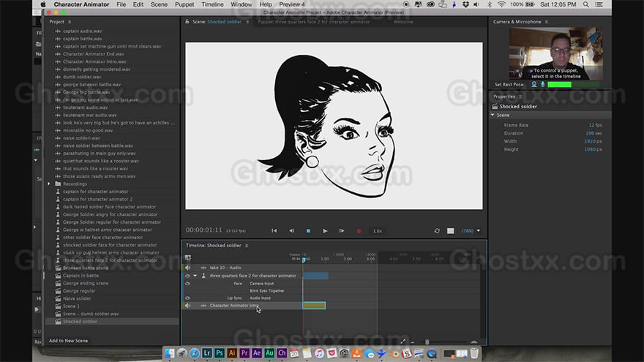644x362 pixels.
Task: Collapse three quarters face 2 puppet track
Action: point(195,276)
